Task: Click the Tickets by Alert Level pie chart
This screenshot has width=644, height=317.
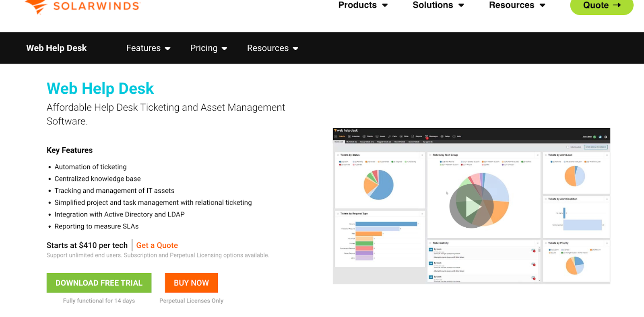Action: pos(575,176)
